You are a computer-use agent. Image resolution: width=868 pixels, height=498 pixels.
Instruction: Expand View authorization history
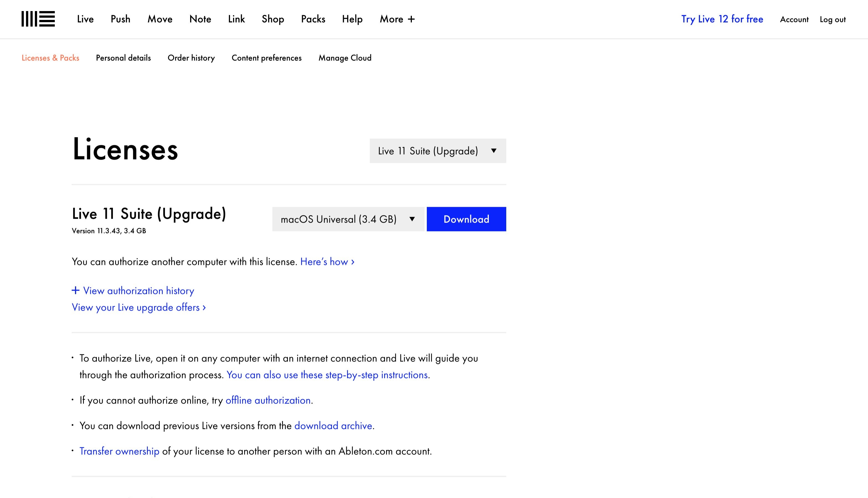133,291
